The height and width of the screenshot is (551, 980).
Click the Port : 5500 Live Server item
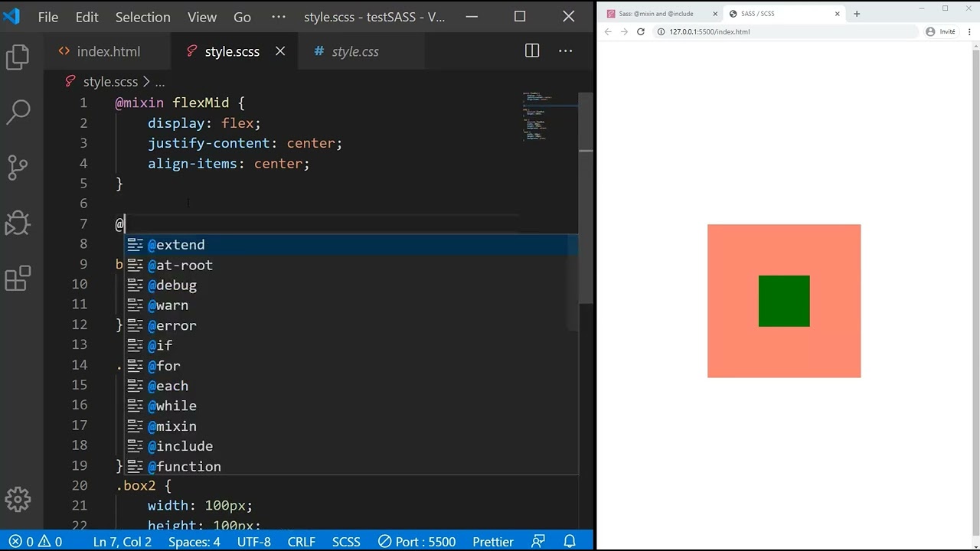pos(417,542)
